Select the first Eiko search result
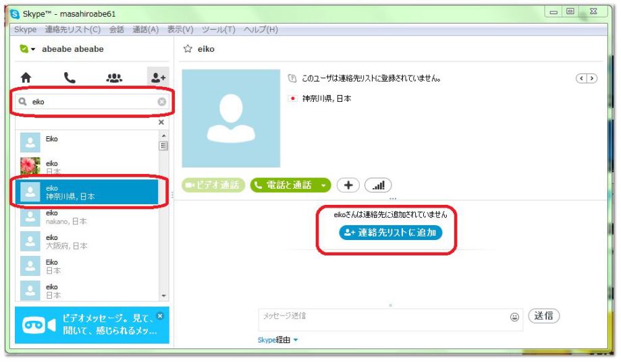This screenshot has height=364, width=621. coord(87,142)
